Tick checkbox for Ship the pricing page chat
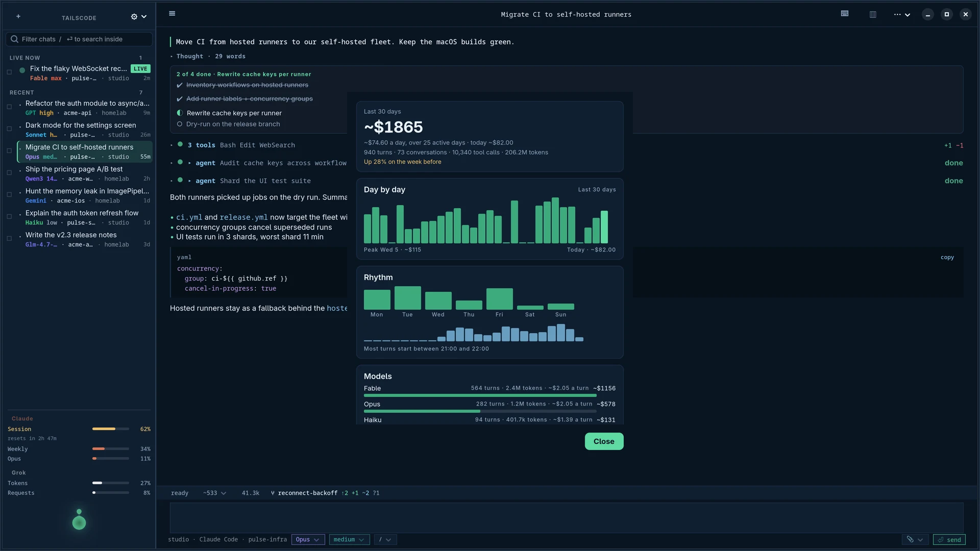980x551 pixels. point(9,172)
